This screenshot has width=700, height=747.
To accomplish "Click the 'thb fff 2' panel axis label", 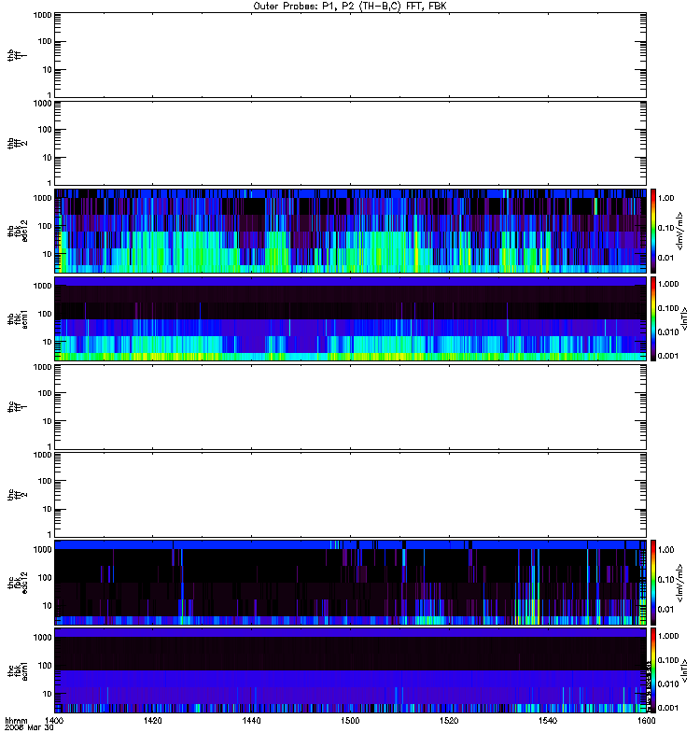I will (17, 143).
